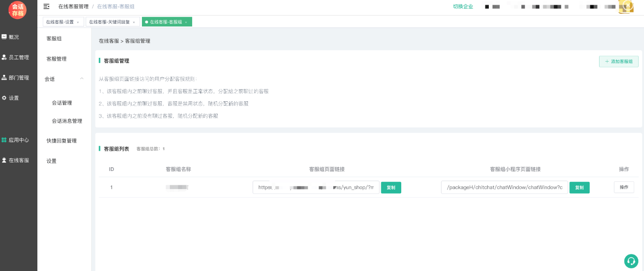
Task: Toggle the sidebar collapse hamburger icon
Action: [46, 7]
